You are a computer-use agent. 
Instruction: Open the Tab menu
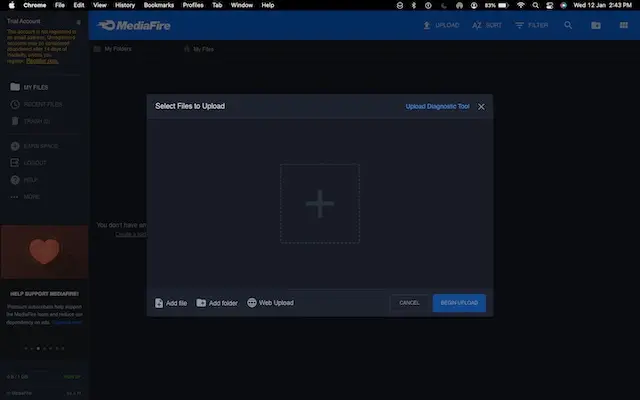[x=217, y=5]
